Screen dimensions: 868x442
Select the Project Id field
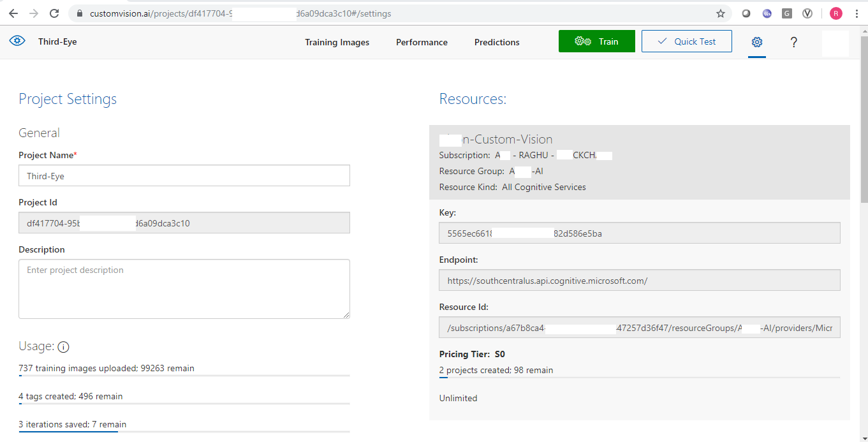coord(184,223)
